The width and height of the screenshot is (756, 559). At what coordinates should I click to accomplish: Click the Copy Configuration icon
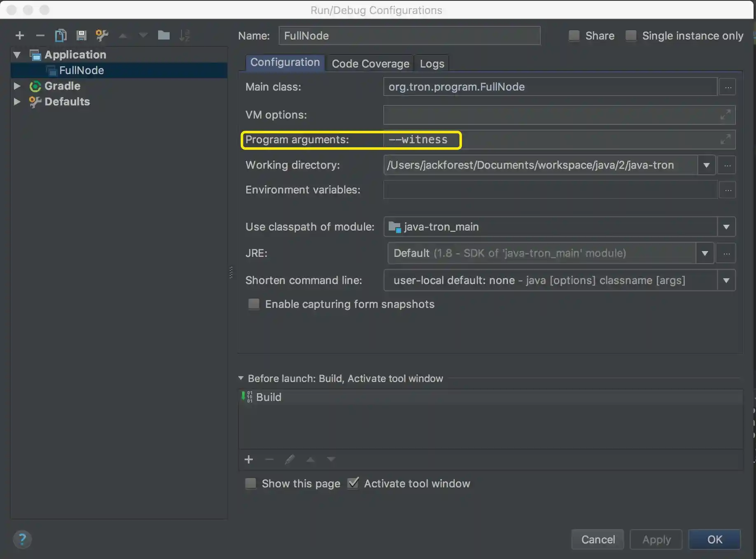[x=61, y=36]
